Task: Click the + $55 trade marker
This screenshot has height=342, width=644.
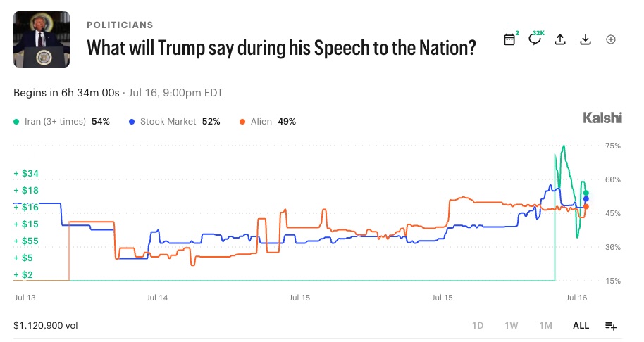Action: tap(26, 241)
